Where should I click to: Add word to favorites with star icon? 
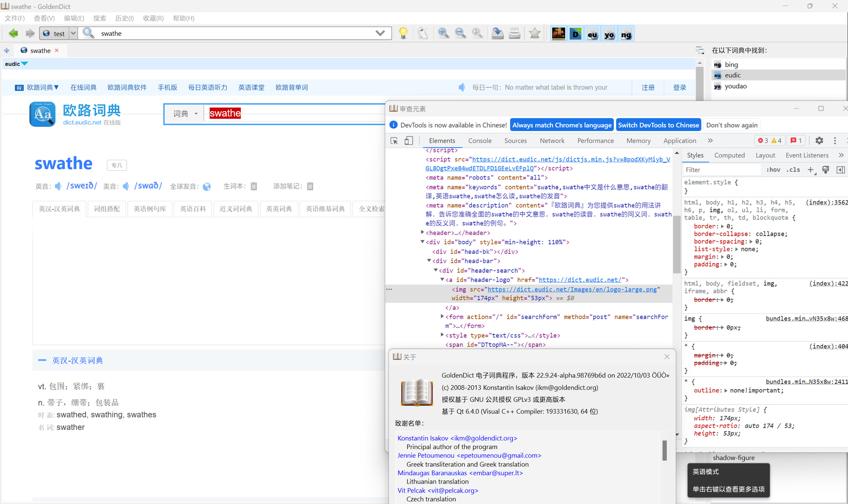pyautogui.click(x=534, y=33)
